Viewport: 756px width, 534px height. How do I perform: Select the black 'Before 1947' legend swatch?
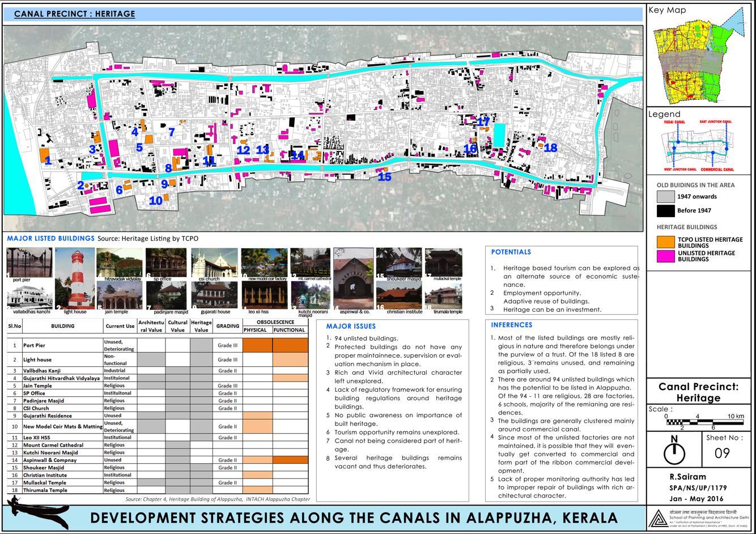[665, 211]
